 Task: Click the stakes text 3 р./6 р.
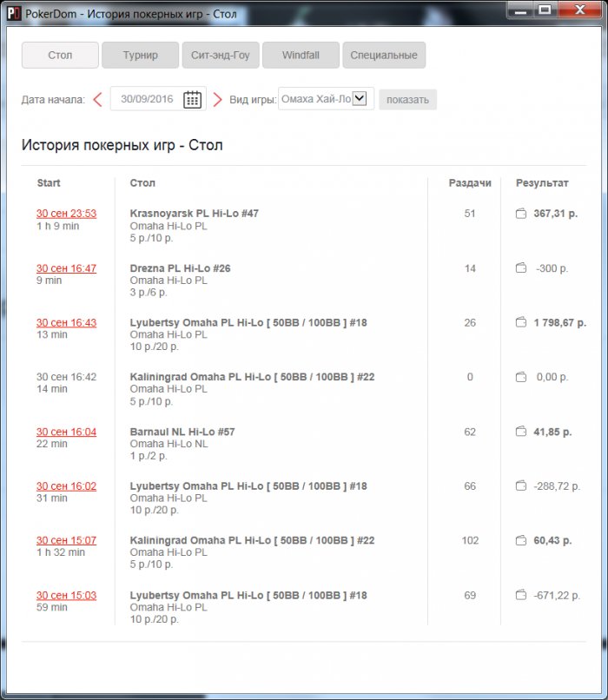click(x=149, y=293)
